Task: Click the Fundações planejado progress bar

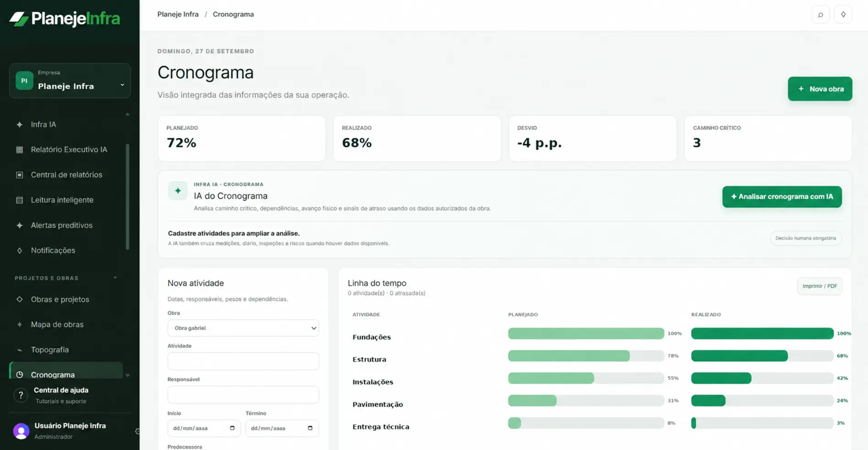Action: [586, 333]
